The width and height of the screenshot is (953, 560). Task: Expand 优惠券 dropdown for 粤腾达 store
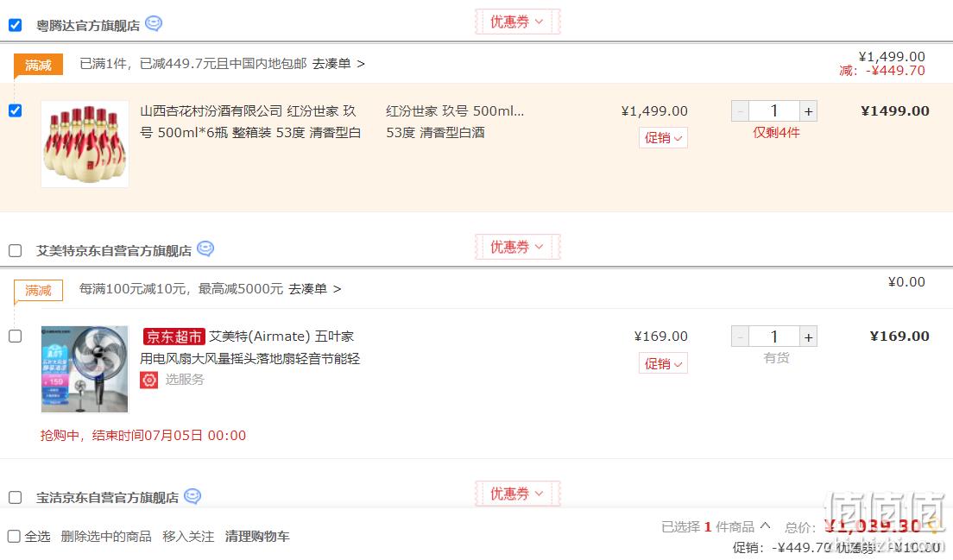(x=517, y=22)
